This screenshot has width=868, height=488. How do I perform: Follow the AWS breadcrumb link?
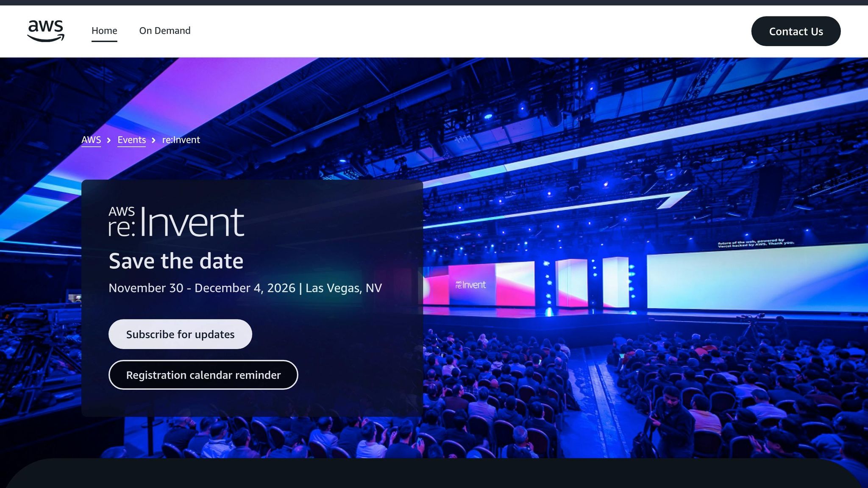pyautogui.click(x=91, y=140)
